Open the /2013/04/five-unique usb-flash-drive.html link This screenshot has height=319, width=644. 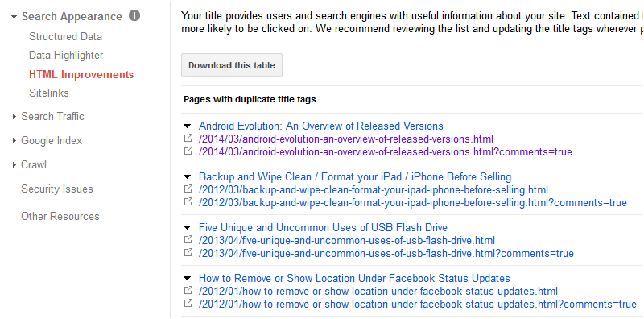[x=347, y=240]
